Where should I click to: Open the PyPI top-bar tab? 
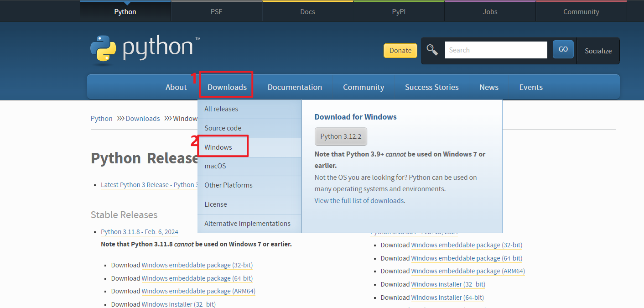pos(399,11)
